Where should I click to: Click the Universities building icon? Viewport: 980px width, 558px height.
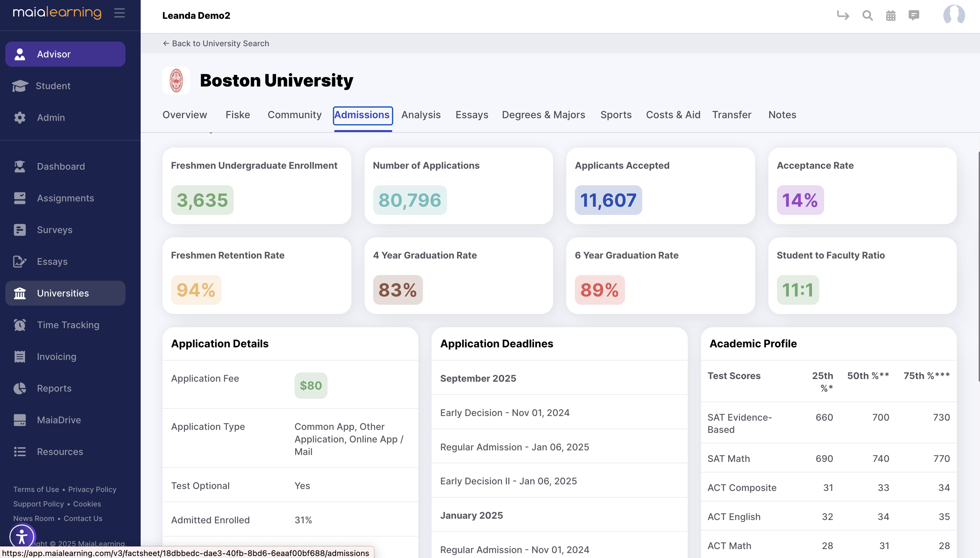[x=19, y=293]
